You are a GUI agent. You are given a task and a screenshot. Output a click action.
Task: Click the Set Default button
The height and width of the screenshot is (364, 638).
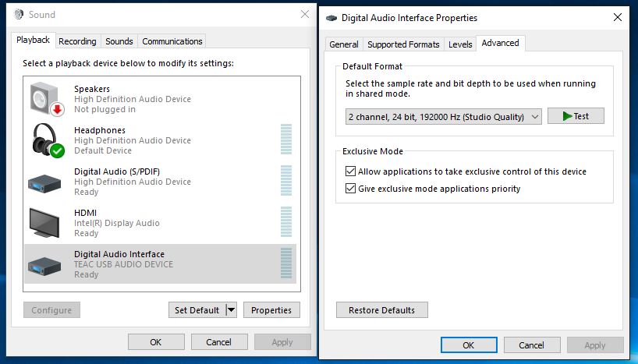point(197,310)
